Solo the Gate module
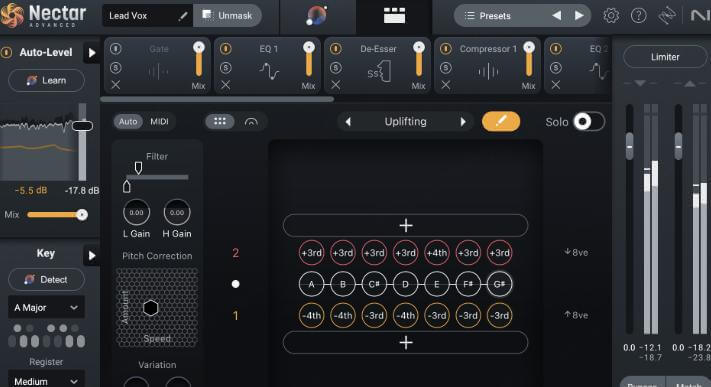The height and width of the screenshot is (387, 711). click(116, 68)
